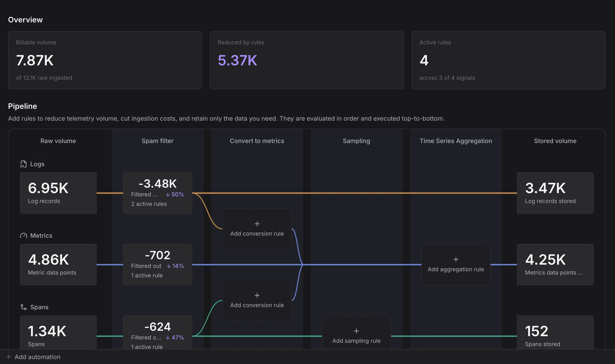
Task: Click the Logs document icon
Action: (x=23, y=164)
